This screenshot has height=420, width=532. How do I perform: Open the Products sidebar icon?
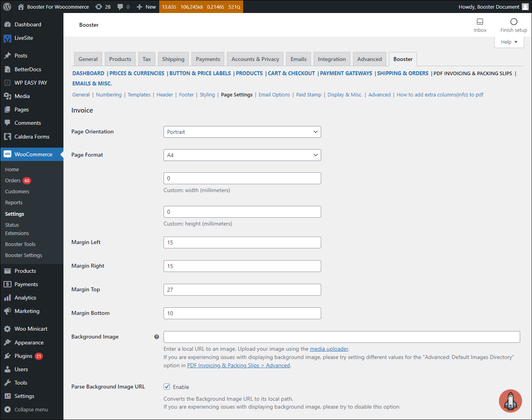(x=7, y=271)
